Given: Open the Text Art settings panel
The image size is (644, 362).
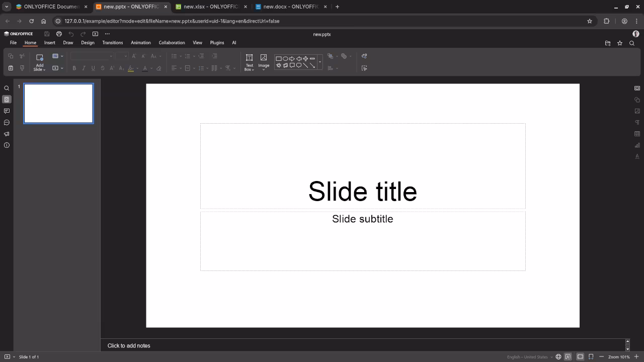Looking at the screenshot, I should 637,156.
